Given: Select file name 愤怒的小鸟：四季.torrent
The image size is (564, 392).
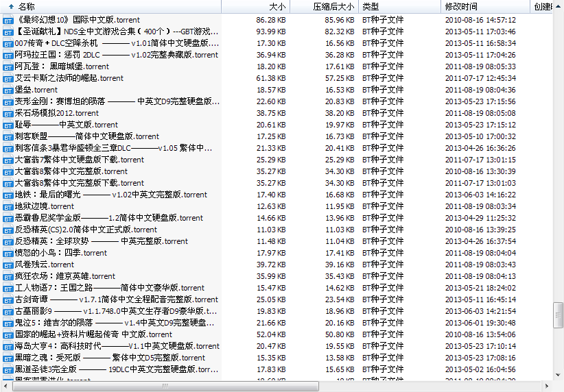Looking at the screenshot, I should pyautogui.click(x=61, y=253).
